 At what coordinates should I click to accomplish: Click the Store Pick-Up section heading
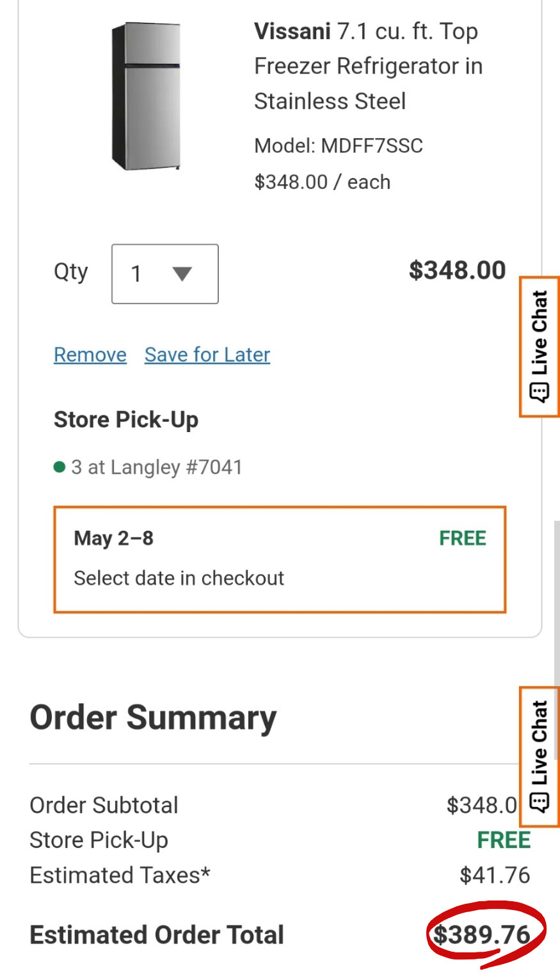pyautogui.click(x=126, y=420)
